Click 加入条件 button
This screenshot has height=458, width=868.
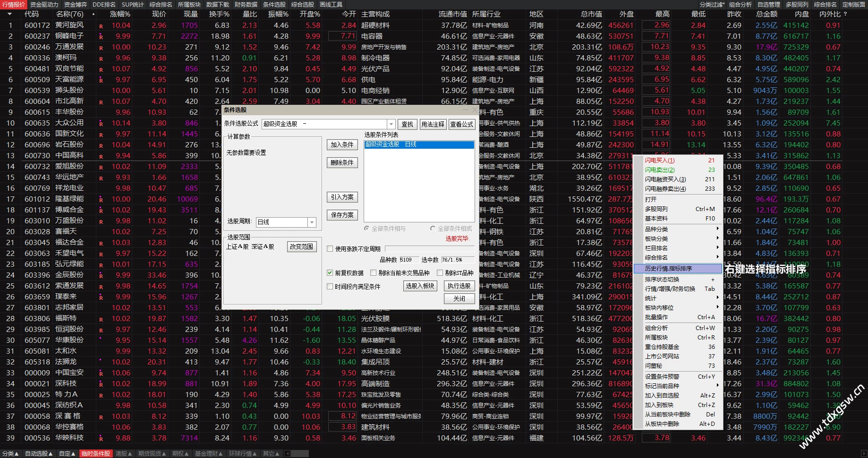342,145
